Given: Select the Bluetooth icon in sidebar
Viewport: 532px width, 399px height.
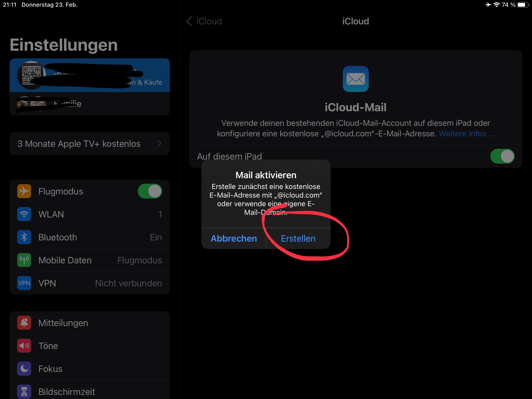Looking at the screenshot, I should [x=24, y=237].
